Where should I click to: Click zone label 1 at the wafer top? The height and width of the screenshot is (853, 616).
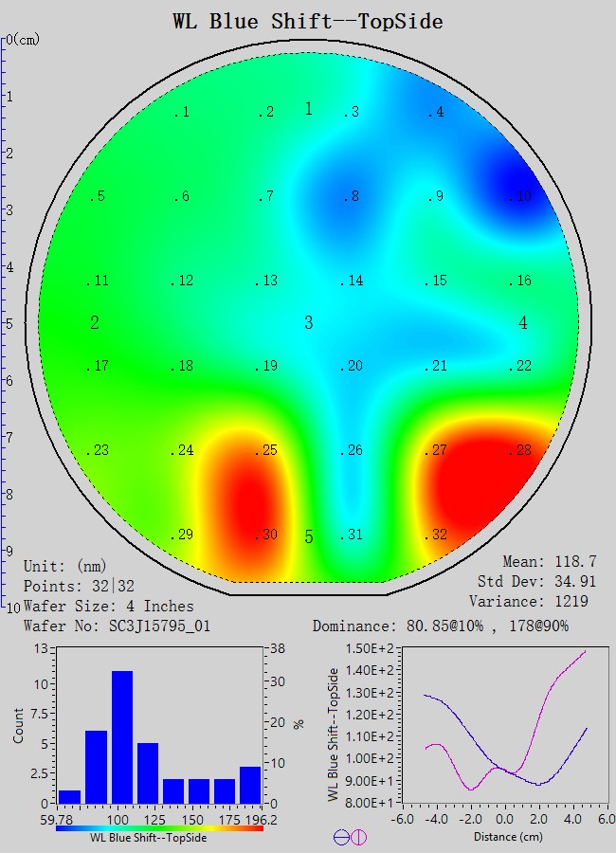click(x=309, y=109)
